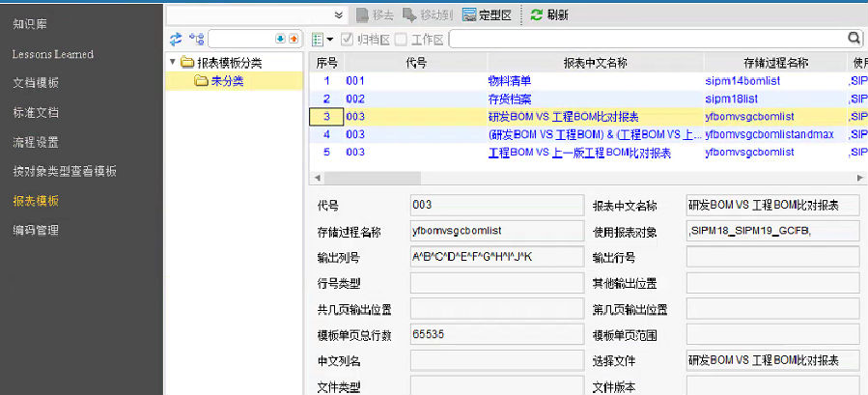The image size is (868, 395).
Task: Click the 选择文件 field
Action: tap(772, 360)
